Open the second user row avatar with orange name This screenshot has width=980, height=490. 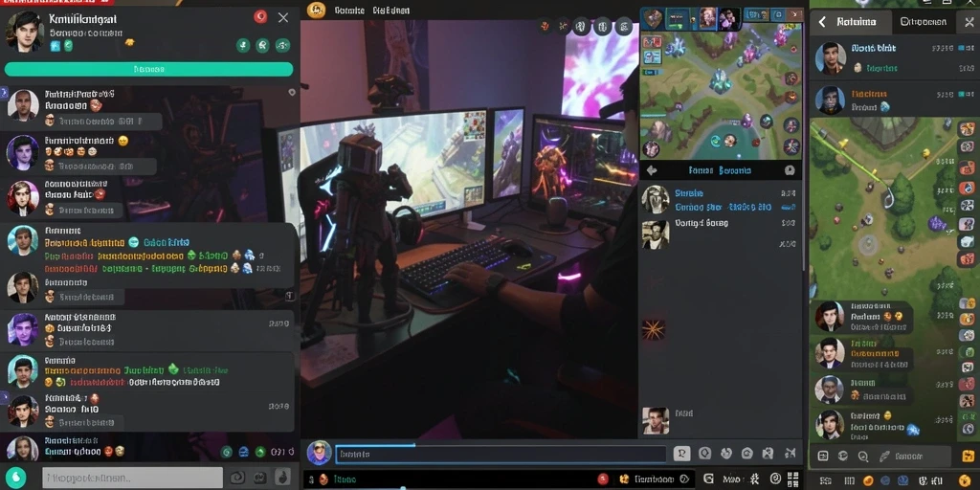[830, 100]
